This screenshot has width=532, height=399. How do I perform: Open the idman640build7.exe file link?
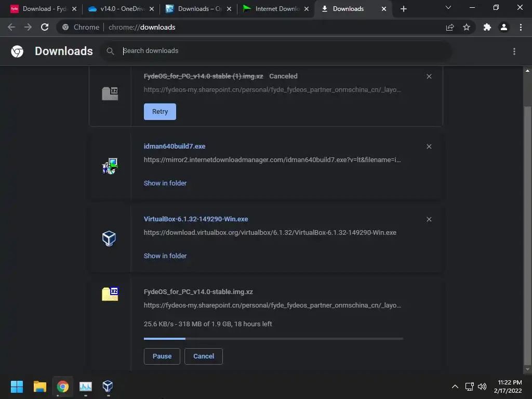tap(175, 146)
